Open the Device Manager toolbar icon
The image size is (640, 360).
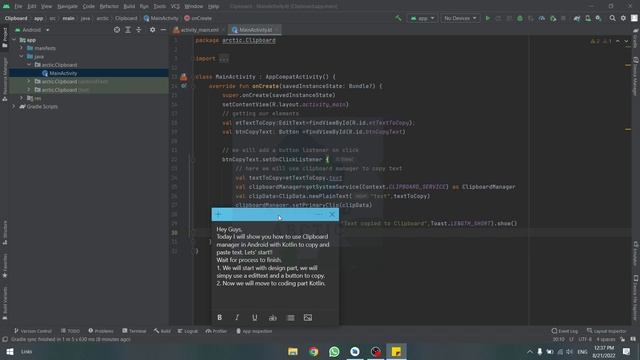(588, 18)
